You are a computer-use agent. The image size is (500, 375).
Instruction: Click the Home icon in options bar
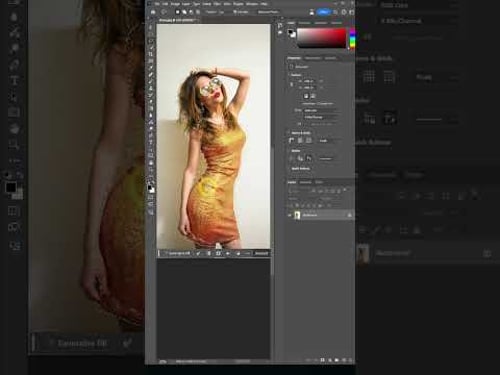pyautogui.click(x=153, y=12)
